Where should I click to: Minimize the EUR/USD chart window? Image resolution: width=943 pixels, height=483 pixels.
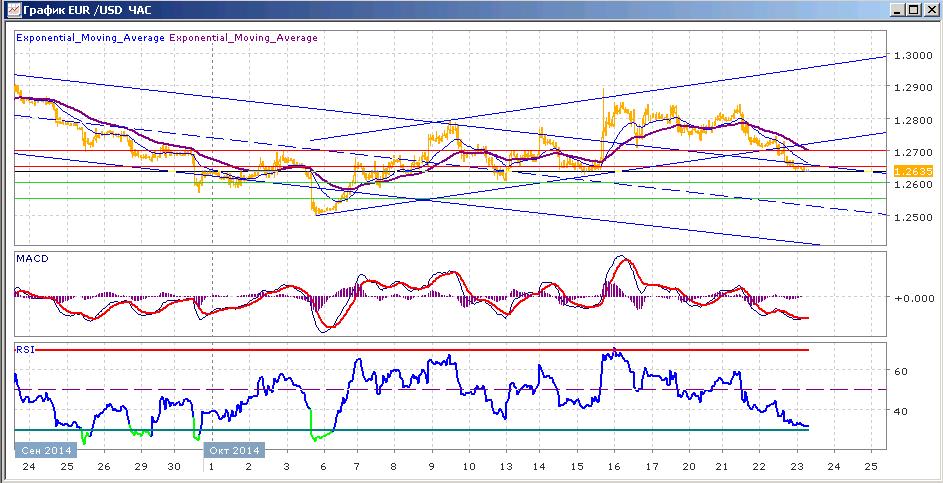tap(898, 10)
